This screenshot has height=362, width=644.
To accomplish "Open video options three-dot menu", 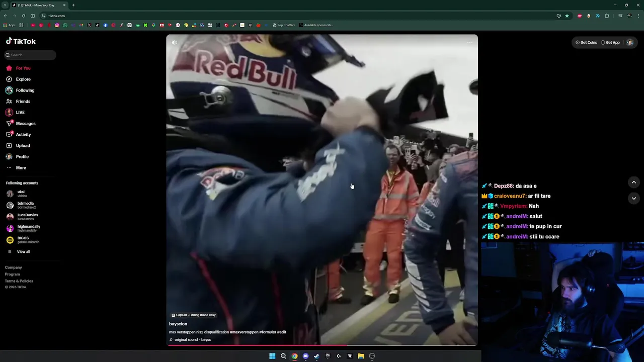I will 469,42.
